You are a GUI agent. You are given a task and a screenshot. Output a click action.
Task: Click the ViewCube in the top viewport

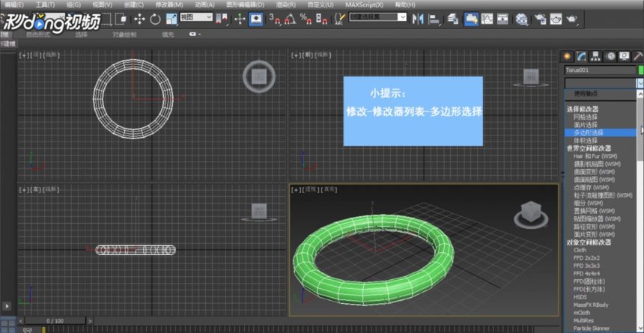259,76
